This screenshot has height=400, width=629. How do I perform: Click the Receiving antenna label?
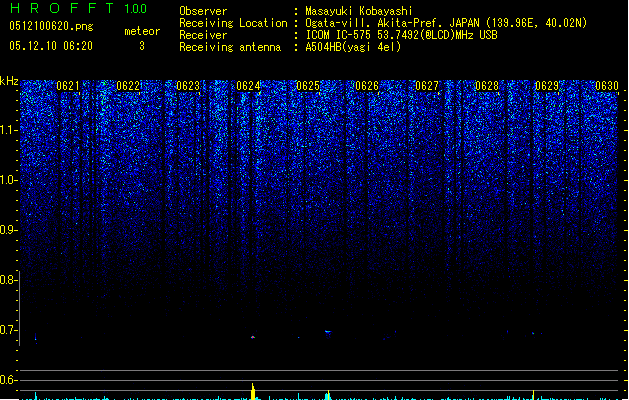pos(230,47)
